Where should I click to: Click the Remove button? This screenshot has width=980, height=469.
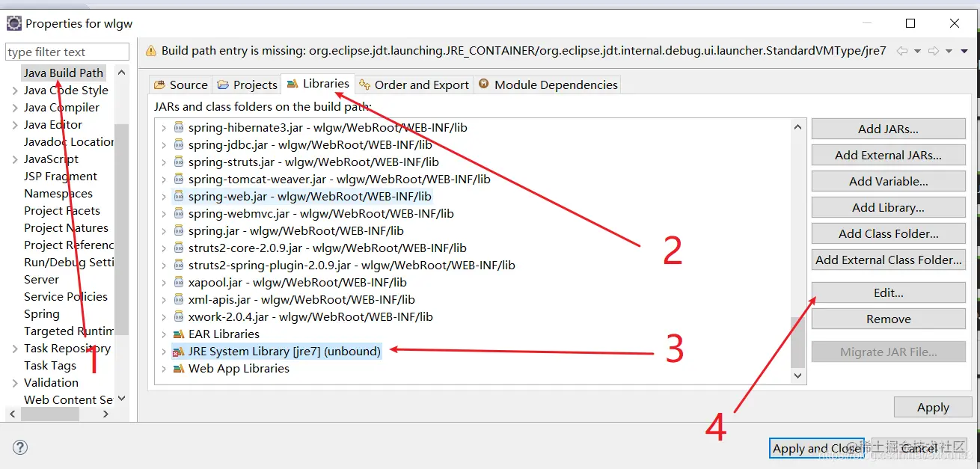[888, 319]
